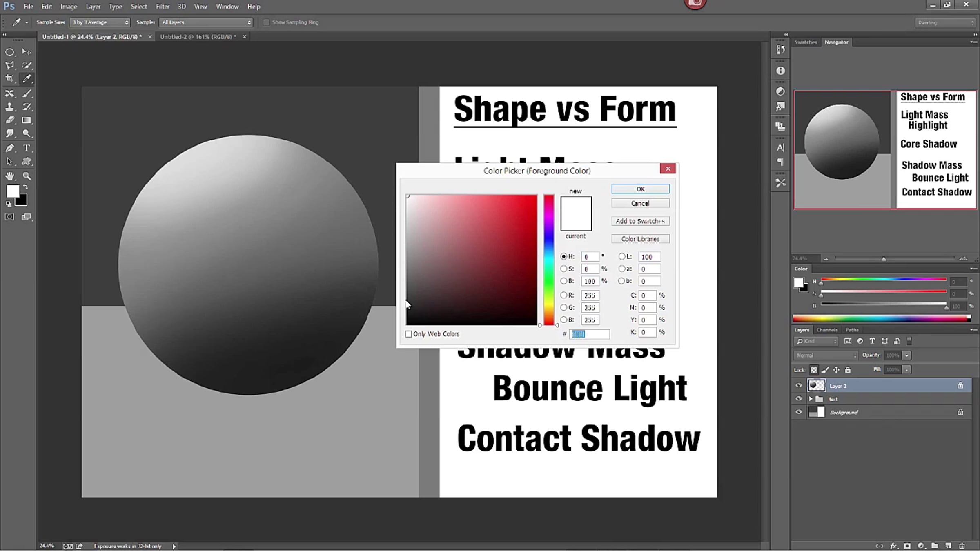Open the Filter menu

[x=162, y=7]
